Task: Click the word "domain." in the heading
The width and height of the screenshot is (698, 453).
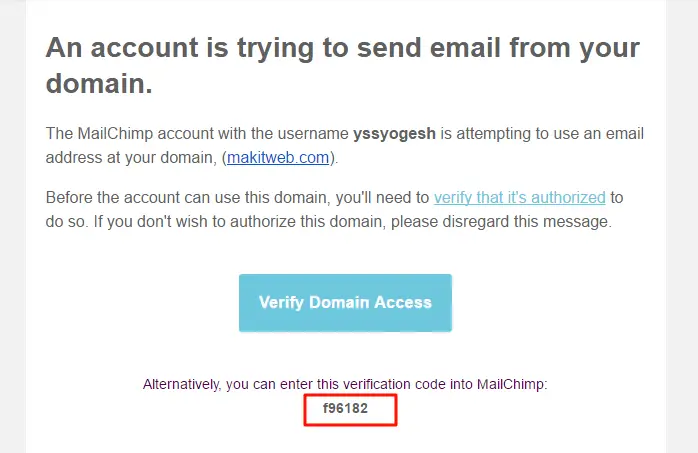Action: [x=99, y=83]
